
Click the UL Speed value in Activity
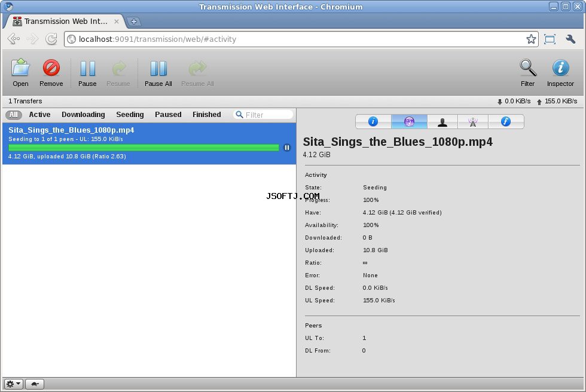coord(379,300)
